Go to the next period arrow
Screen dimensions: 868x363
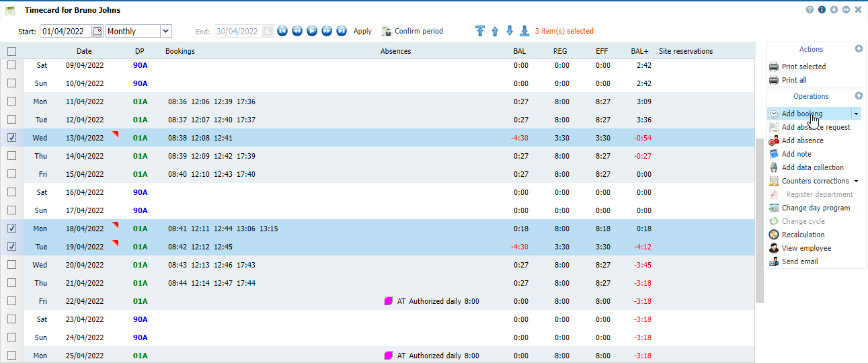[327, 31]
